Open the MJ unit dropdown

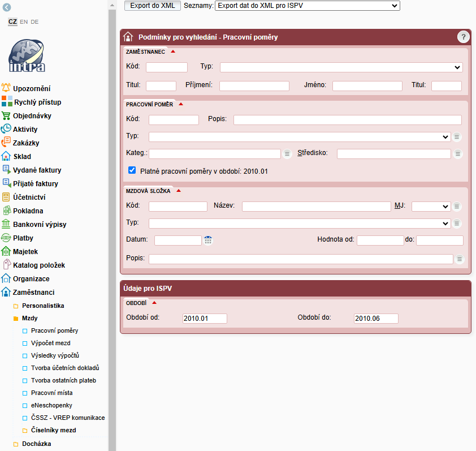click(x=430, y=207)
